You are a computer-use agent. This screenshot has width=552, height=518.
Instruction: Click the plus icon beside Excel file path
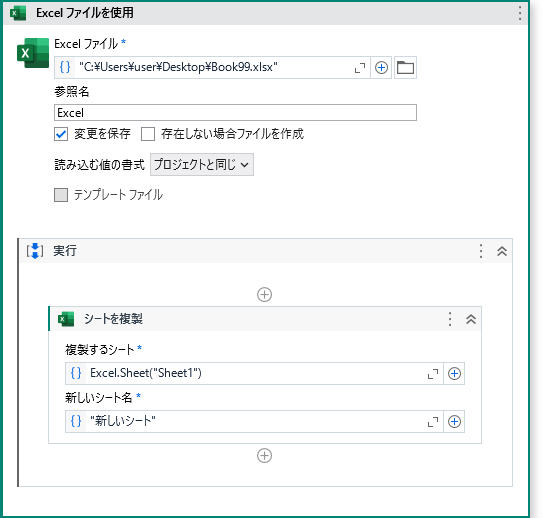(x=381, y=67)
